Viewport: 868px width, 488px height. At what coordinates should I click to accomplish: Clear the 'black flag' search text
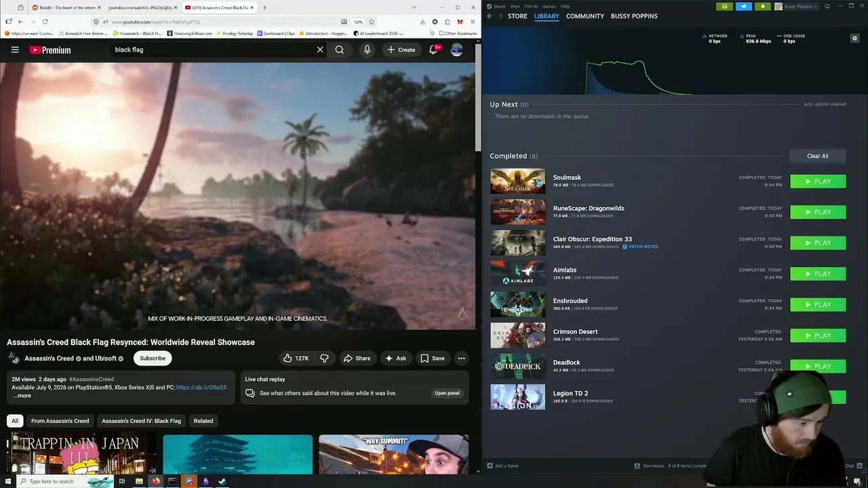320,49
